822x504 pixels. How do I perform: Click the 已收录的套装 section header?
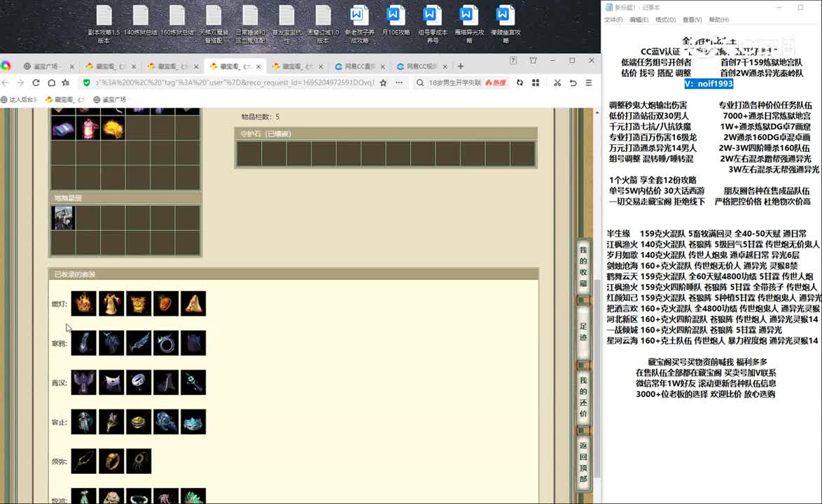point(293,274)
